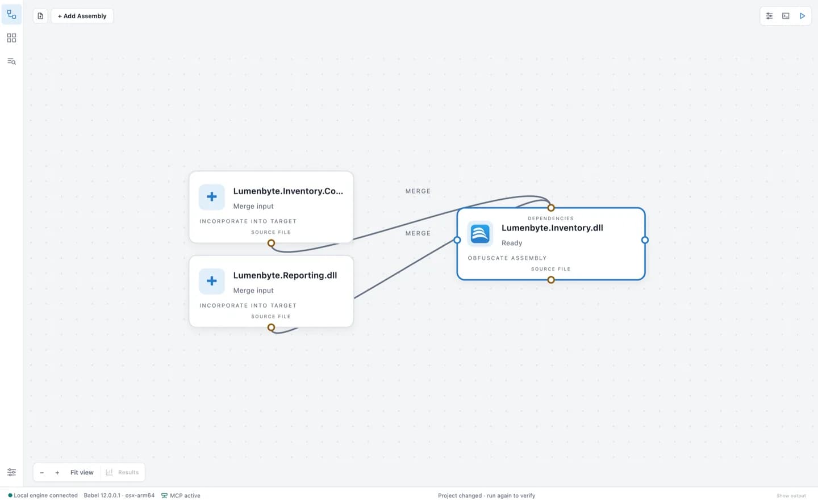Switch to the grid view sidebar icon
This screenshot has height=504, width=818.
click(11, 38)
